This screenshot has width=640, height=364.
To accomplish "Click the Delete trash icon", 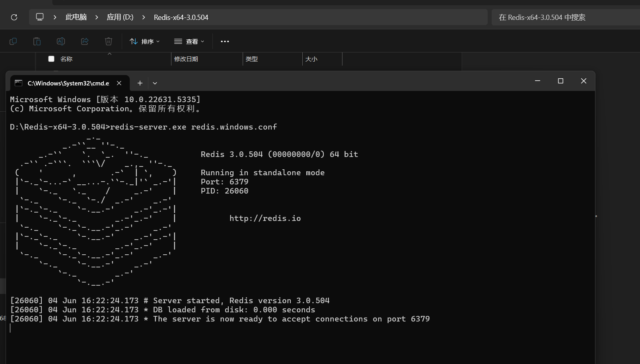I will point(108,41).
